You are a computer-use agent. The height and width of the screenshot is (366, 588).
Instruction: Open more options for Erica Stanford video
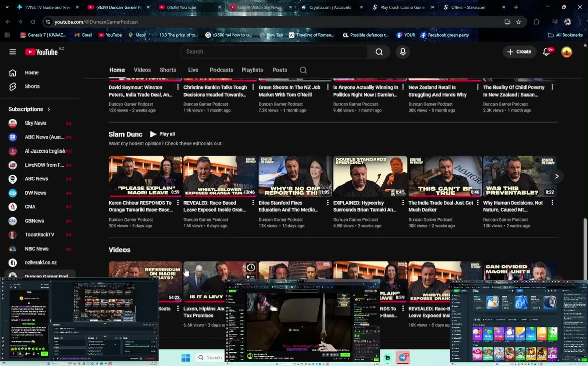pos(327,203)
